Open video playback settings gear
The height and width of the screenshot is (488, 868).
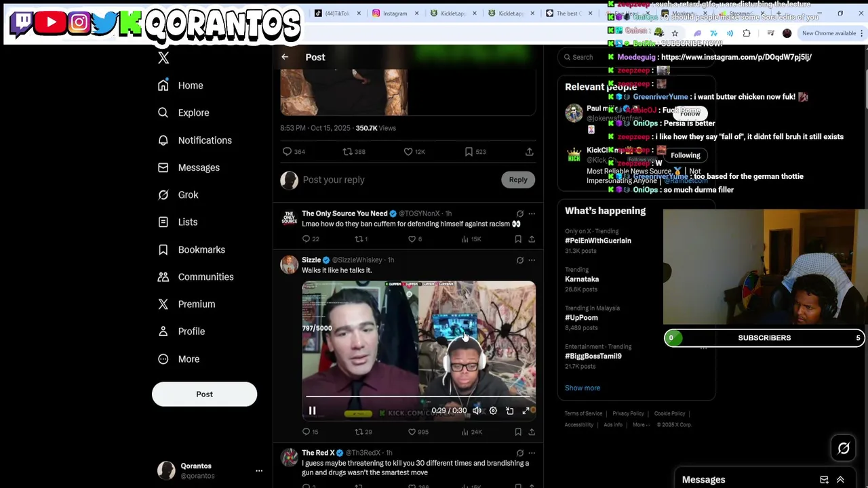click(x=493, y=411)
